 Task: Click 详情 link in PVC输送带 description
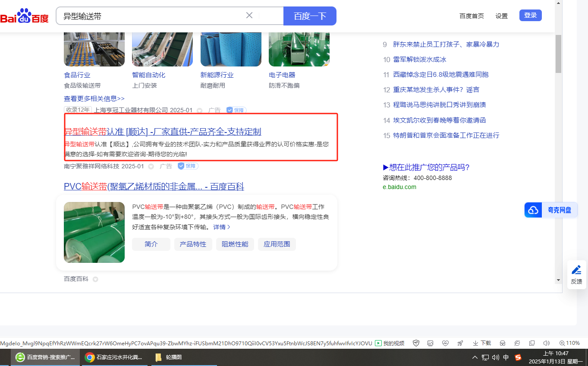pos(222,227)
